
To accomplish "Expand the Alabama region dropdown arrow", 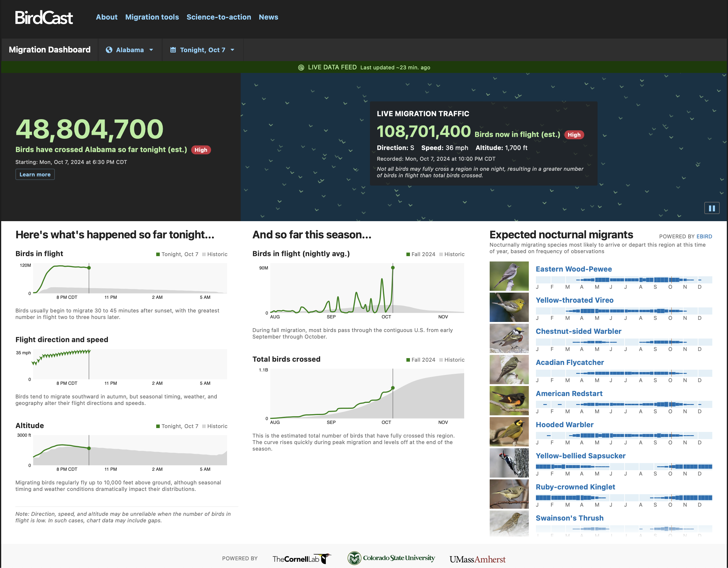I will click(x=151, y=50).
